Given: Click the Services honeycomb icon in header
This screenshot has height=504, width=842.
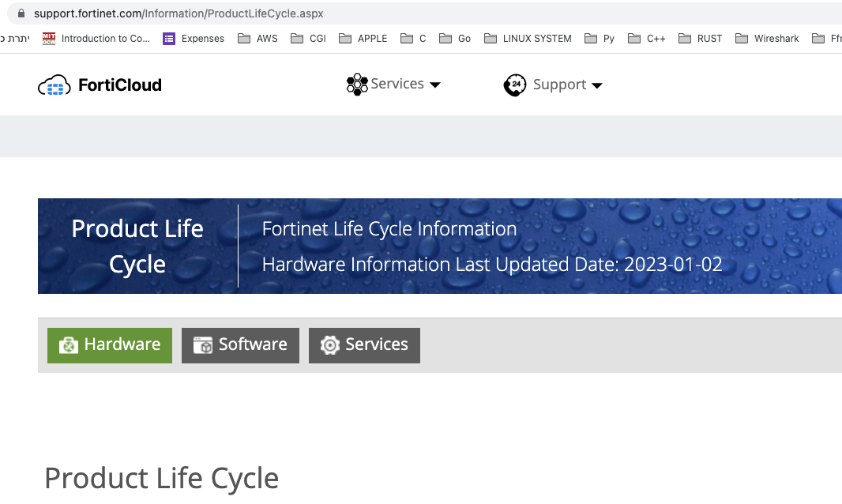Looking at the screenshot, I should click(357, 85).
